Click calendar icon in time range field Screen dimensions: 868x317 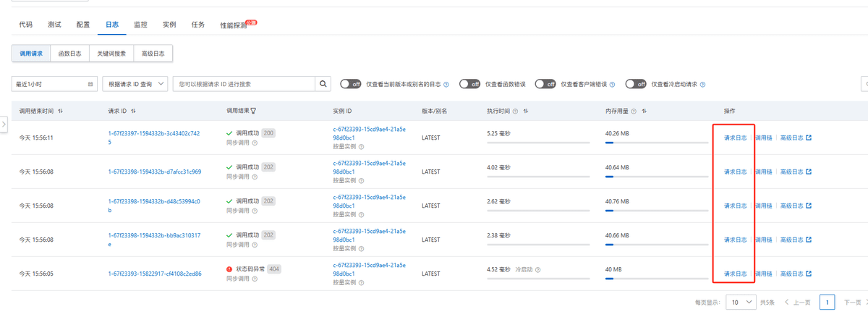[90, 84]
